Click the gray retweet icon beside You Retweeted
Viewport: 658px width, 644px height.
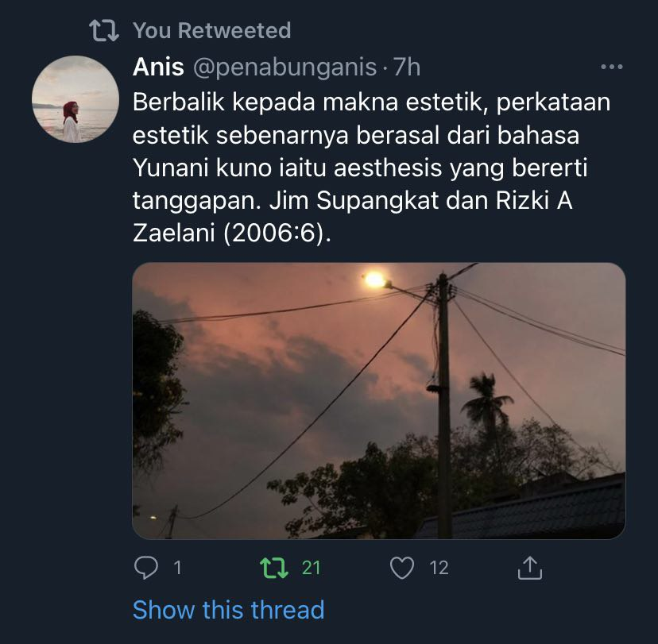(104, 31)
